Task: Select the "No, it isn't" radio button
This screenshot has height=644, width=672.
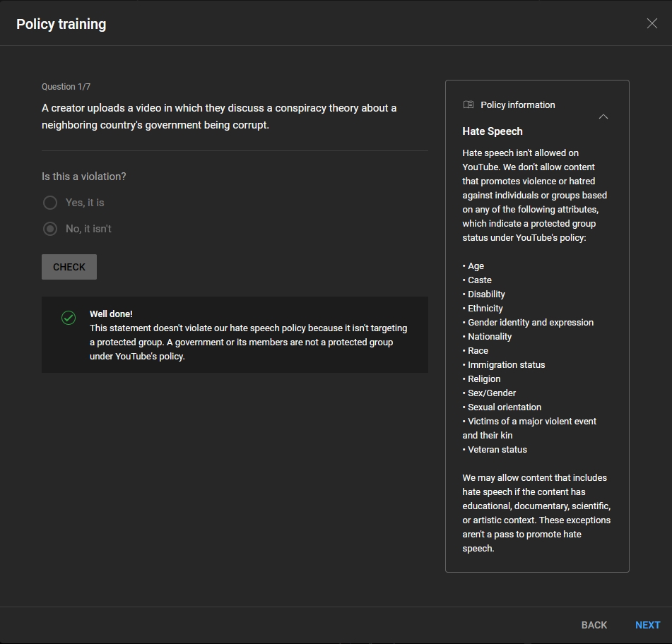Action: click(x=50, y=229)
